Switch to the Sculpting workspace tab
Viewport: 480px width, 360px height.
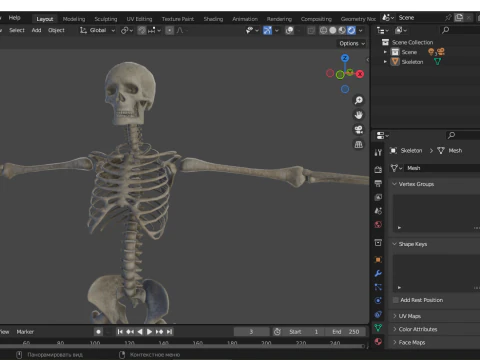point(106,19)
